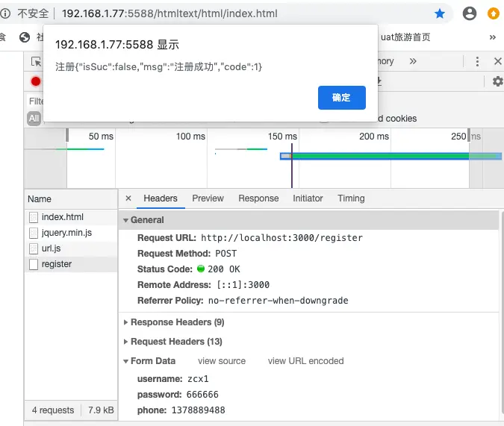This screenshot has height=426, width=504.
Task: Switch to the Timing tab
Action: pos(351,198)
